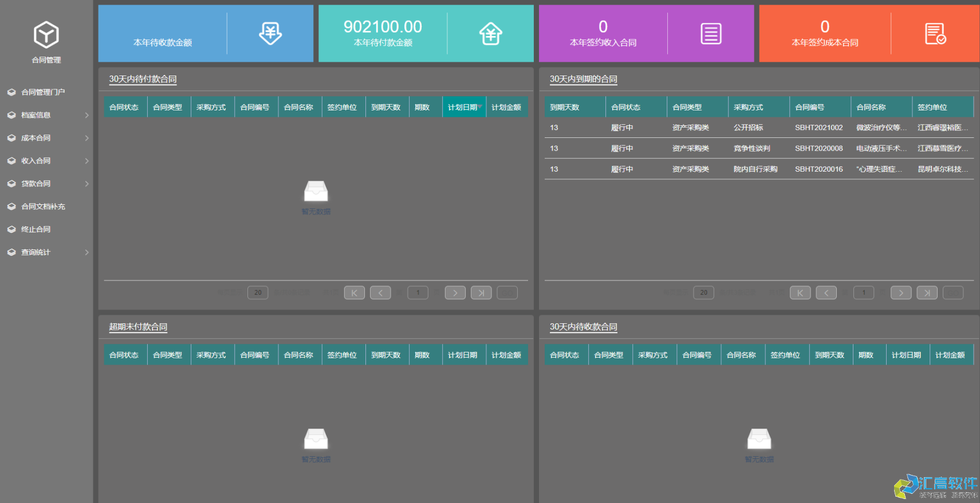
Task: Click the yen icon on the 本年待收款金额 card
Action: (270, 33)
